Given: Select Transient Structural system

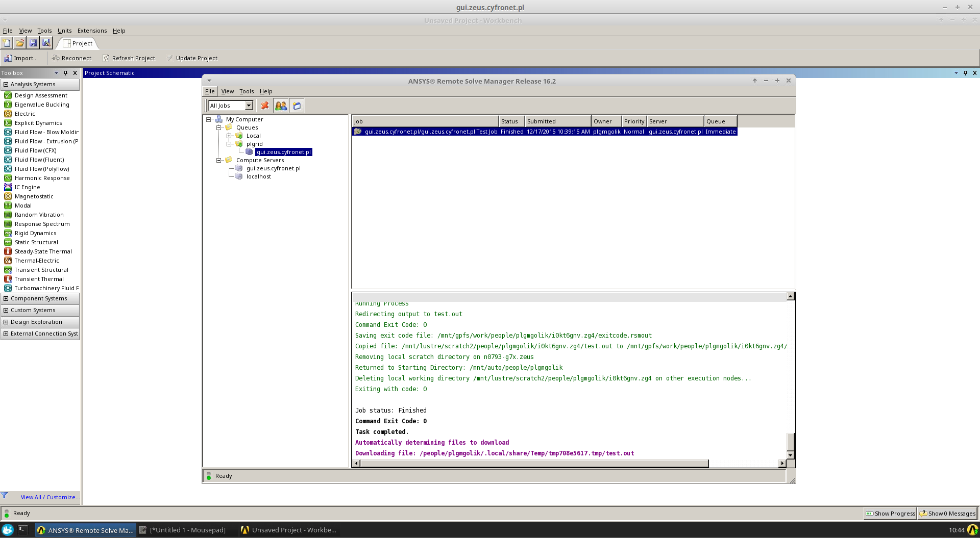Looking at the screenshot, I should pos(41,270).
